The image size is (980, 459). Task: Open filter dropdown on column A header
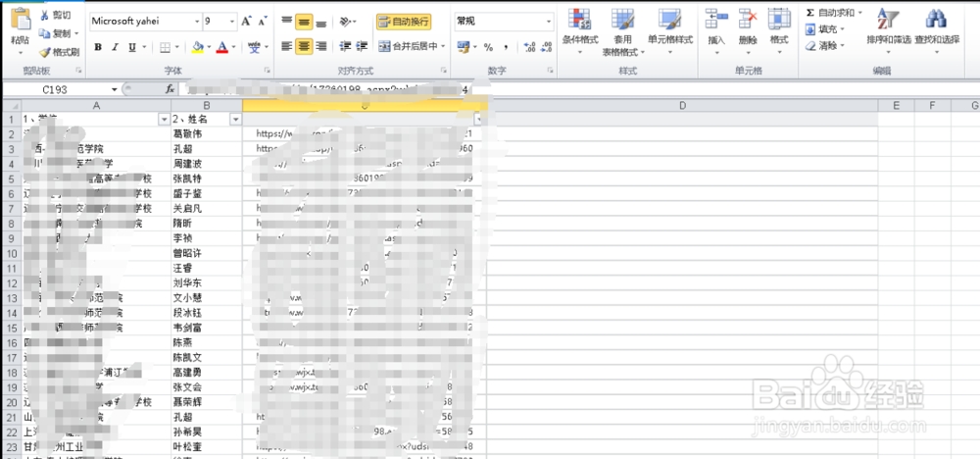click(164, 119)
